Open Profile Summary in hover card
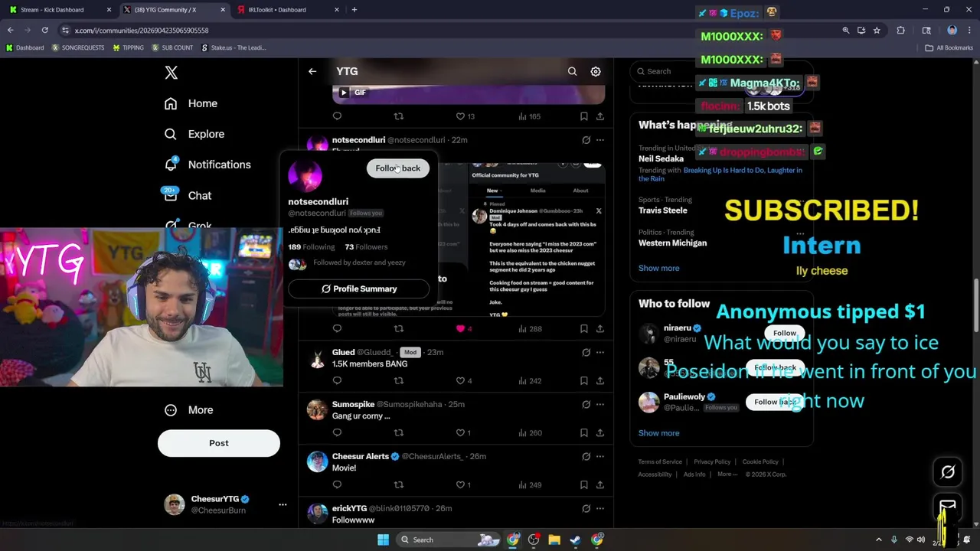 coord(359,289)
